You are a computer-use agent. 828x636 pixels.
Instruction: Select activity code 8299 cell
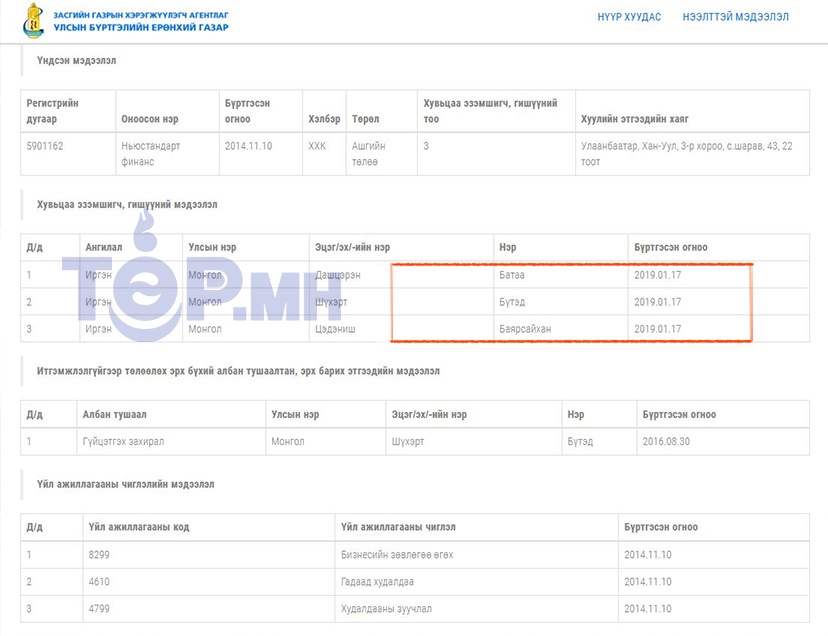[x=99, y=555]
